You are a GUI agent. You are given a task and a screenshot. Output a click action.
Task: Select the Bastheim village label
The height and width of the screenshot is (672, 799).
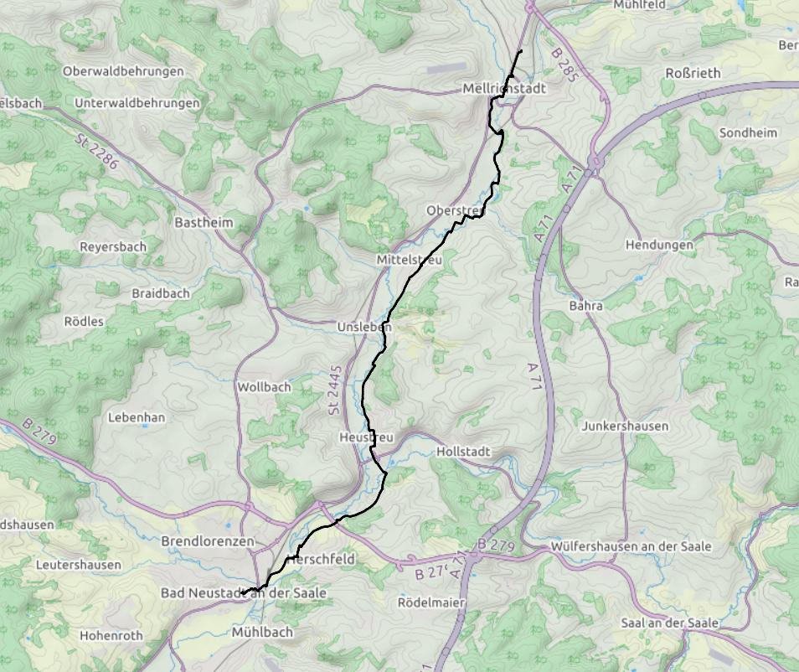coord(204,222)
